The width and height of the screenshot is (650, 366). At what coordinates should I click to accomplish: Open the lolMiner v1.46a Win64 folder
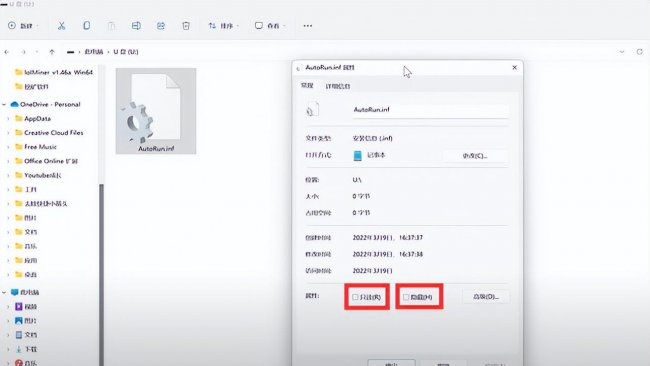pos(53,72)
